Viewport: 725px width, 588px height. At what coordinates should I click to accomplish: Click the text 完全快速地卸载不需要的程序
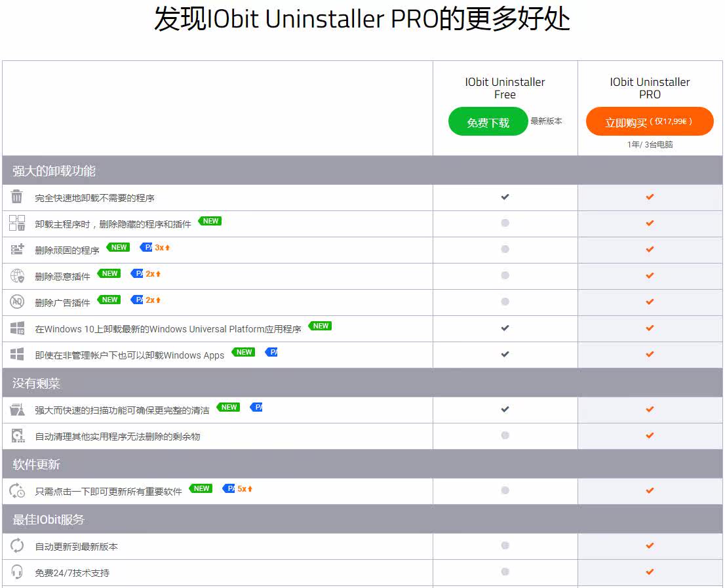pyautogui.click(x=95, y=199)
